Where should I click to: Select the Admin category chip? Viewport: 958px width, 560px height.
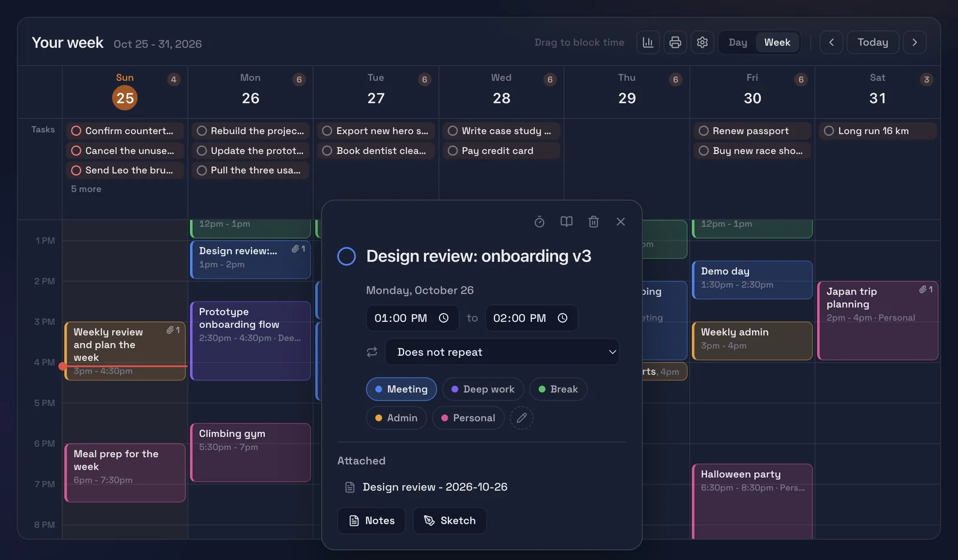coord(396,418)
